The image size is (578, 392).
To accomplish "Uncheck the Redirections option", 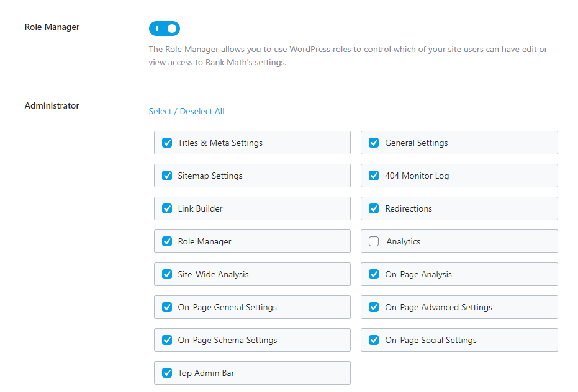I will coord(374,208).
